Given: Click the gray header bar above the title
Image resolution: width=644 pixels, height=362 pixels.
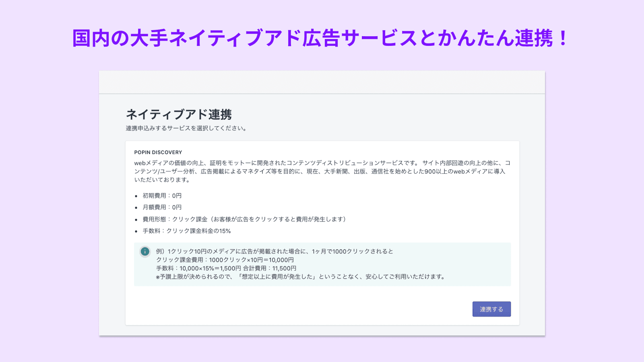Looking at the screenshot, I should pos(322,81).
